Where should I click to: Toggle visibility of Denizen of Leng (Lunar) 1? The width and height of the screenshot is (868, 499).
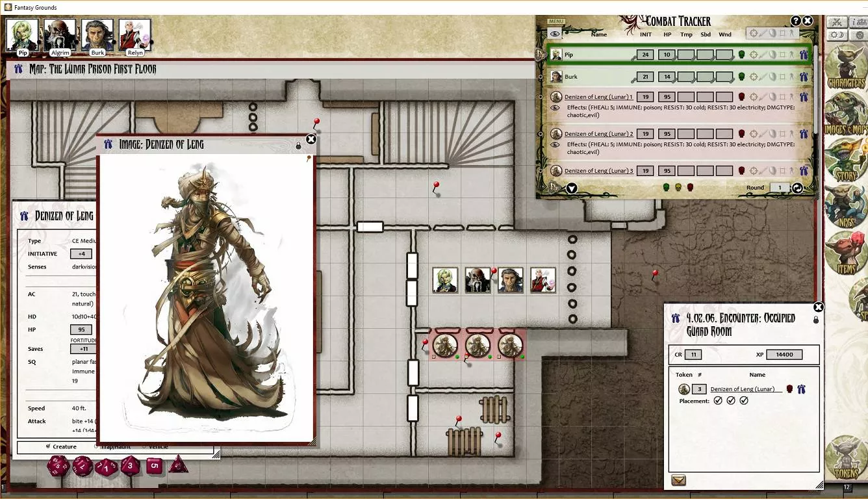coord(555,108)
